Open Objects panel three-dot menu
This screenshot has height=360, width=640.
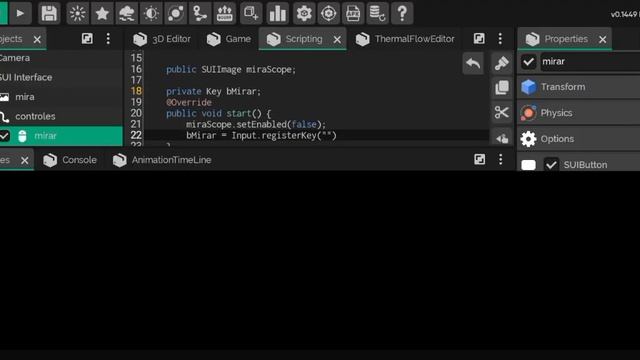[108, 39]
